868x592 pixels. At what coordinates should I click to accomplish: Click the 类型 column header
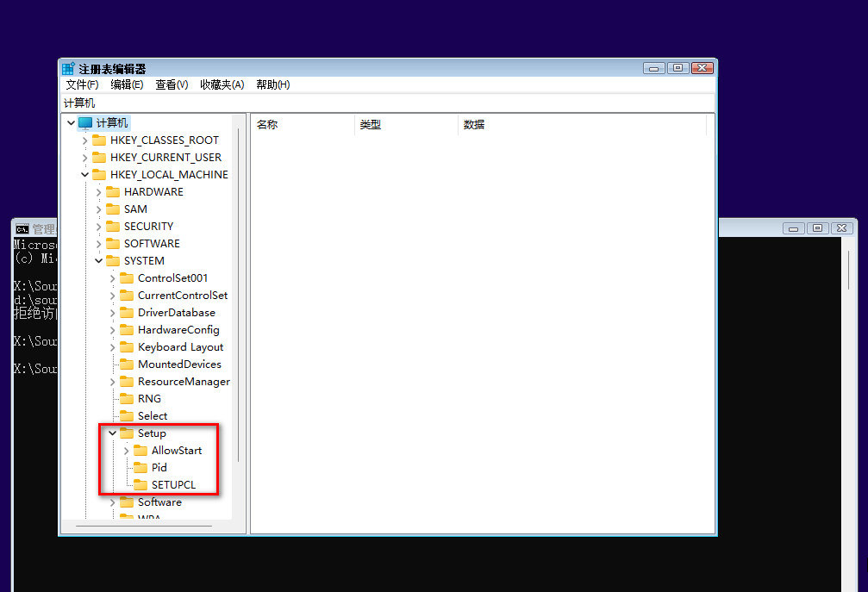[x=406, y=124]
